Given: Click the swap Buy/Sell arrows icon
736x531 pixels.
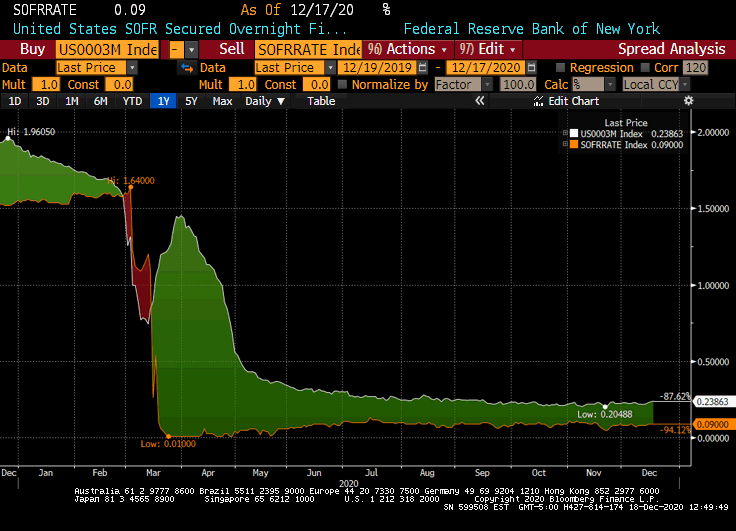Looking at the screenshot, I should tap(187, 68).
